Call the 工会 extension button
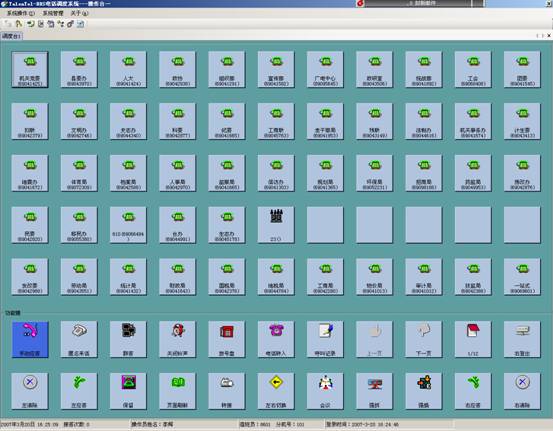Screen dimensions: 553x431 (x=473, y=69)
